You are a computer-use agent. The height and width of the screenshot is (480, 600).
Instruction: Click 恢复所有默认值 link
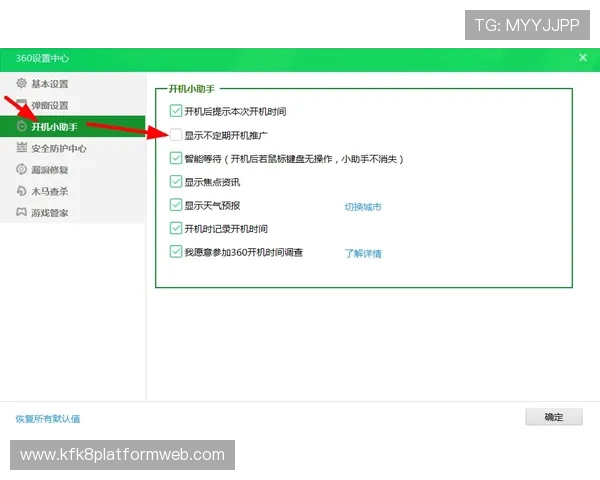pyautogui.click(x=48, y=419)
